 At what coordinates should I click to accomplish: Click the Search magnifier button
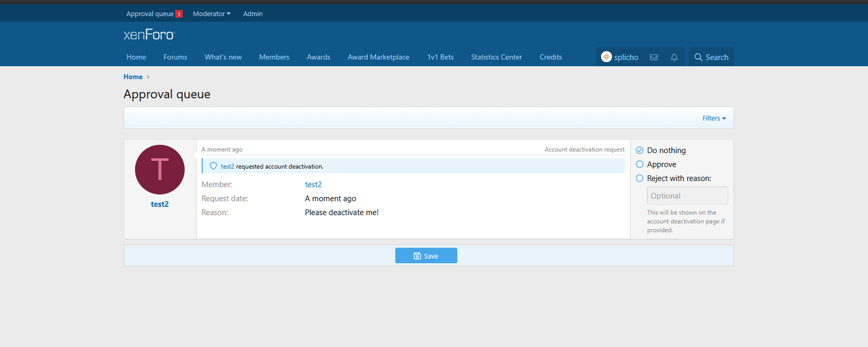711,57
